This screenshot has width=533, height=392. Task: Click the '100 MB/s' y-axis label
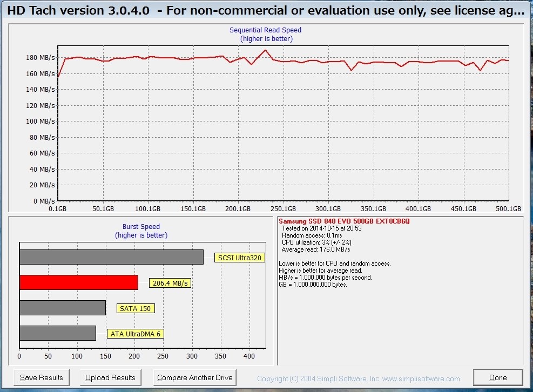40,121
